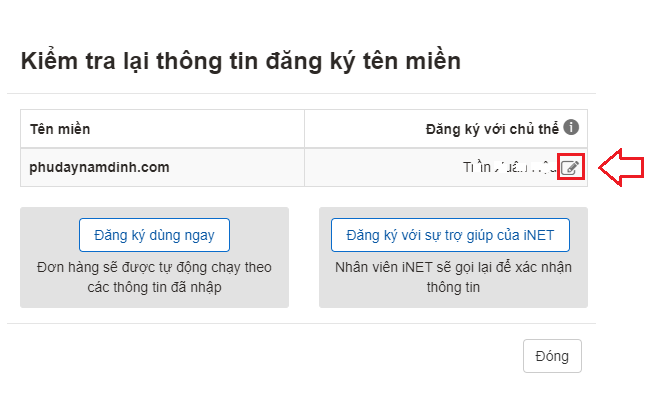This screenshot has width=668, height=399.
Task: Close the dialog with the Đóng button
Action: click(552, 356)
